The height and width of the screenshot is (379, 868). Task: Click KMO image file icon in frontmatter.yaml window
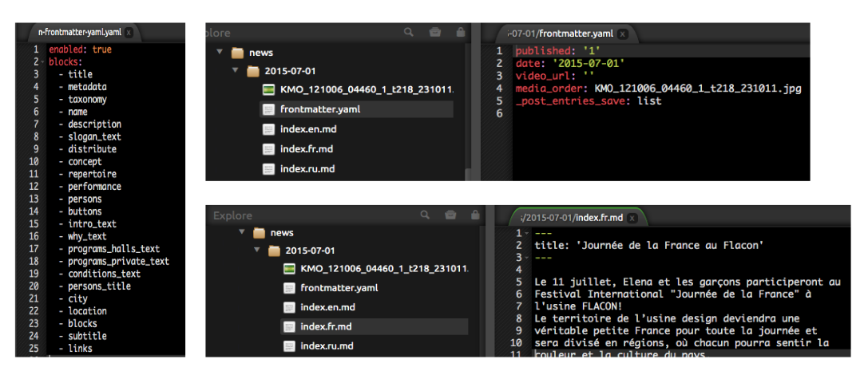(x=268, y=89)
